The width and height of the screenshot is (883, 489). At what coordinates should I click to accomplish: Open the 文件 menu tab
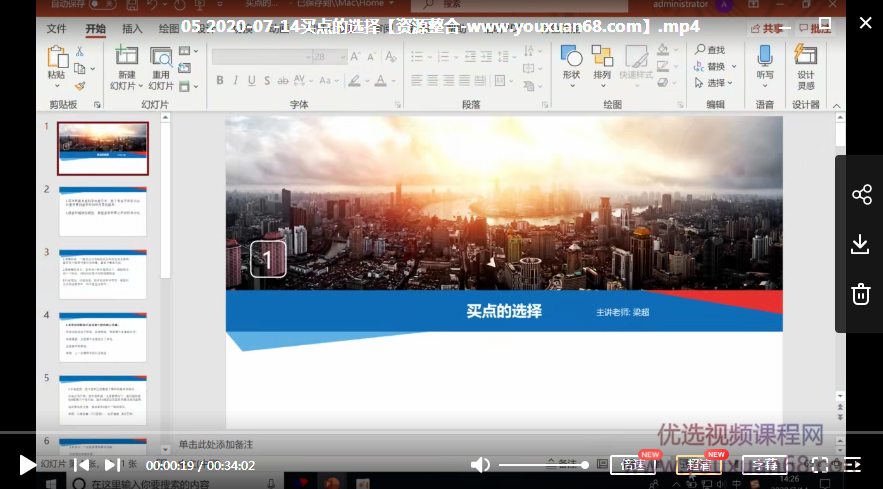(57, 29)
